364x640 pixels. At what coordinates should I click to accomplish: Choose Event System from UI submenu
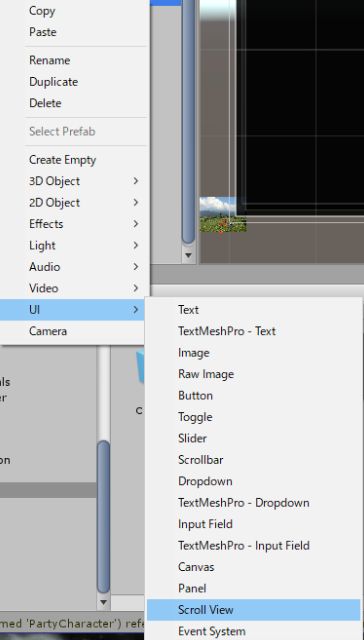[212, 631]
